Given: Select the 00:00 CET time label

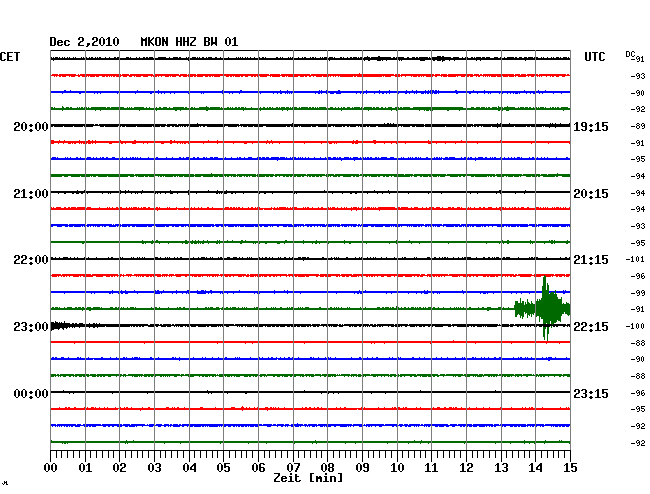Looking at the screenshot, I should [x=31, y=393].
